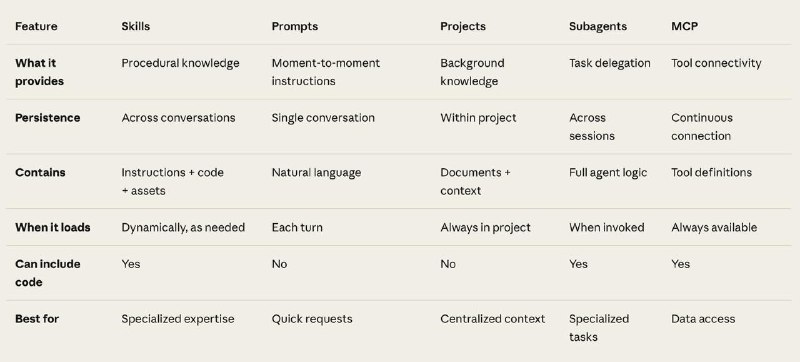The width and height of the screenshot is (800, 362).
Task: Click the 'Task delegation' cell
Action: point(610,63)
